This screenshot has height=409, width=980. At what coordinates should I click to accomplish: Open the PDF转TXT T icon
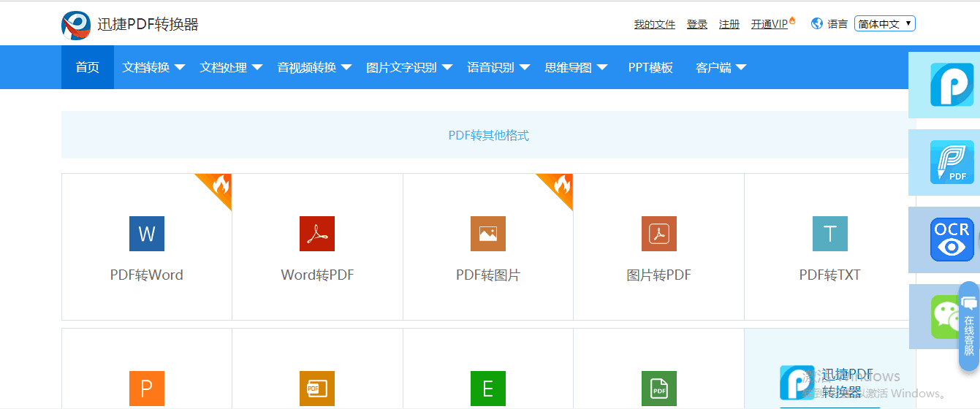pyautogui.click(x=830, y=234)
